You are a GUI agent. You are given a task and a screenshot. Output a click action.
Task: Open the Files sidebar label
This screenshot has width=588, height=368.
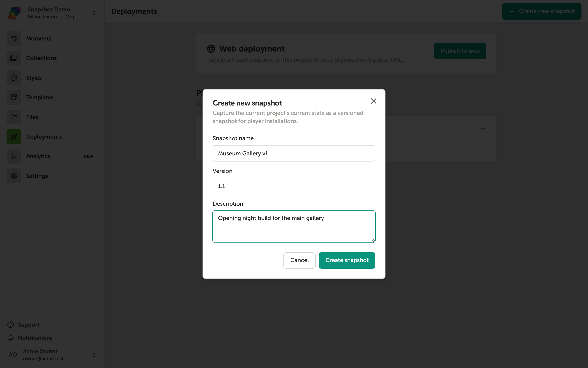point(32,117)
